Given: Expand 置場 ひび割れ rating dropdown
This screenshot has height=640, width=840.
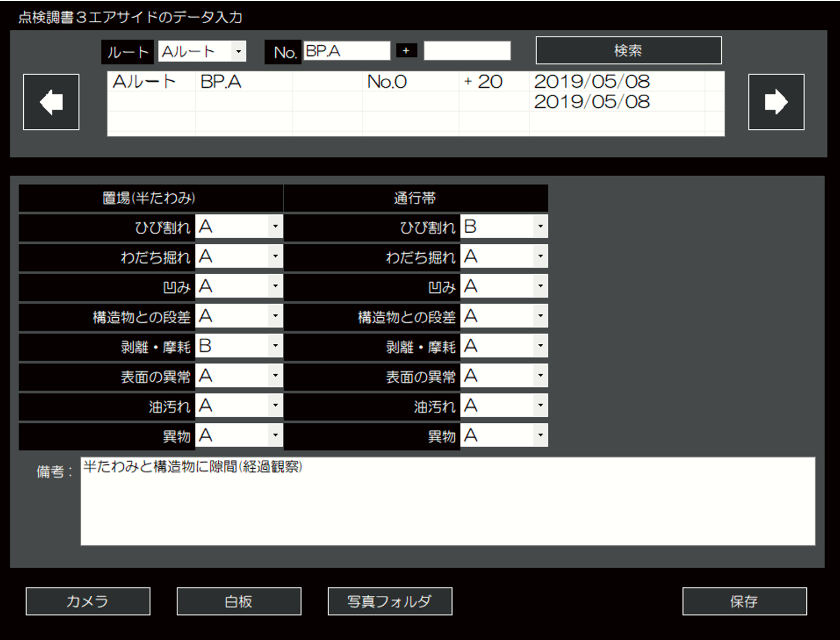Looking at the screenshot, I should coord(275,227).
